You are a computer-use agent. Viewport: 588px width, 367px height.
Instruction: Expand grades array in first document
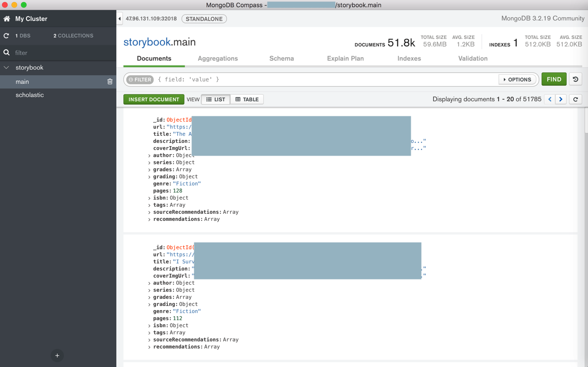tap(149, 170)
